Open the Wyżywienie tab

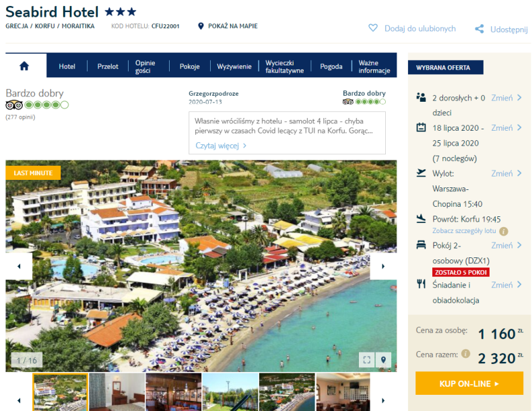tap(234, 67)
